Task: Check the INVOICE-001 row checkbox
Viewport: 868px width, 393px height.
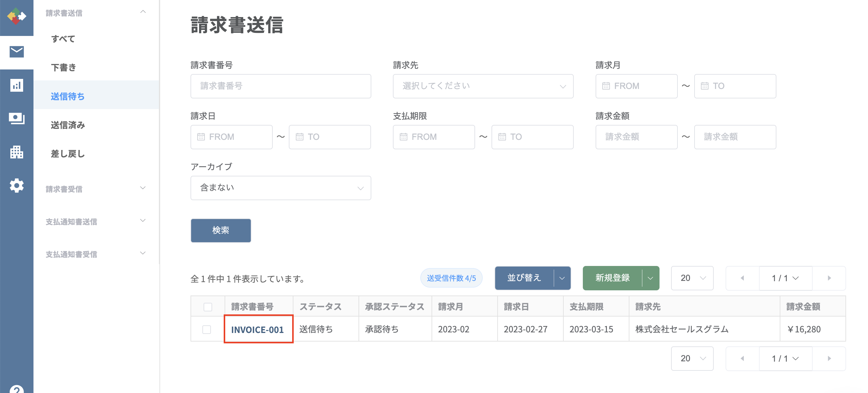Action: click(207, 329)
